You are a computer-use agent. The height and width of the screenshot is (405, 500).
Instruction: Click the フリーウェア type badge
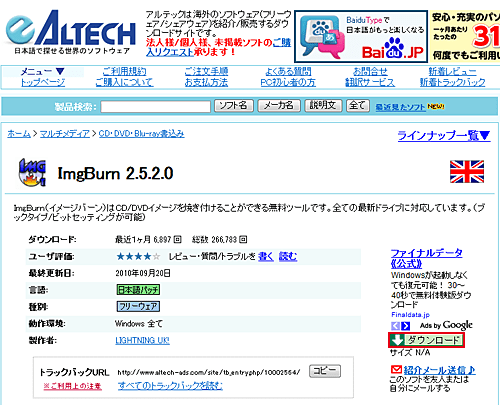click(x=138, y=306)
